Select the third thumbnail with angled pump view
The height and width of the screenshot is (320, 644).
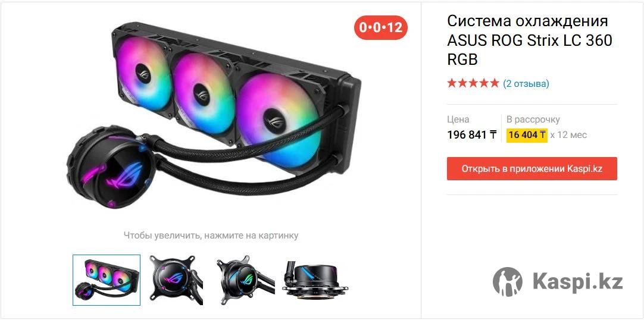246,280
